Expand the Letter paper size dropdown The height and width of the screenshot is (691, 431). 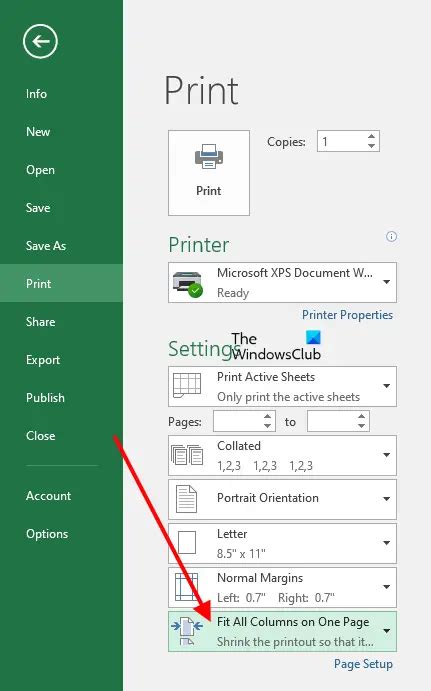[x=386, y=543]
